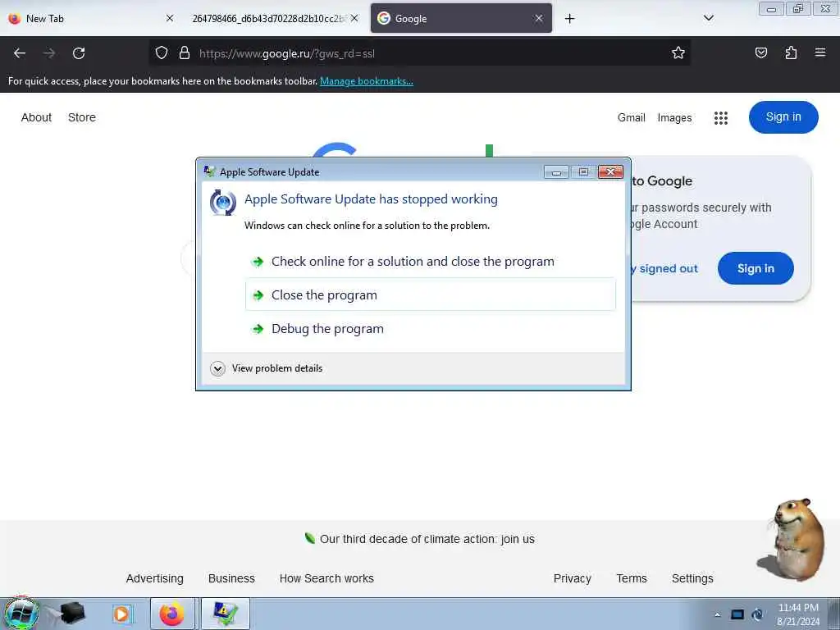This screenshot has height=630, width=840.
Task: Click the top-right Sign in button
Action: (783, 116)
